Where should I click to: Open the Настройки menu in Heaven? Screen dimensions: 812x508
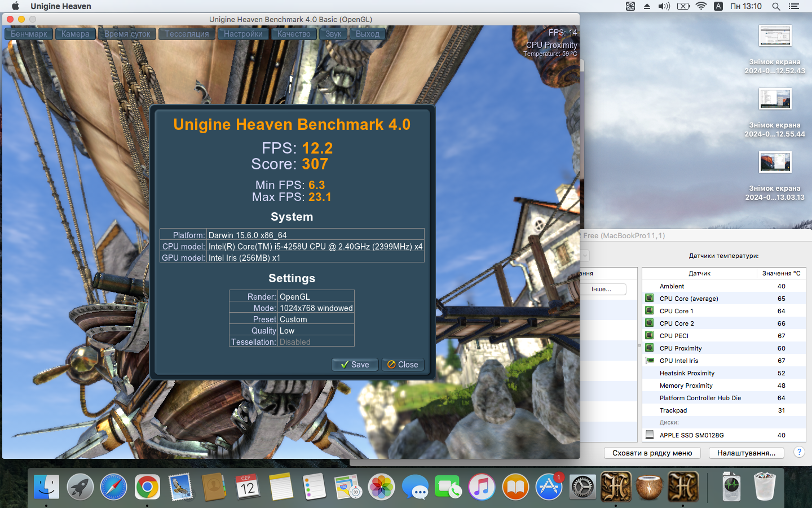pyautogui.click(x=243, y=34)
